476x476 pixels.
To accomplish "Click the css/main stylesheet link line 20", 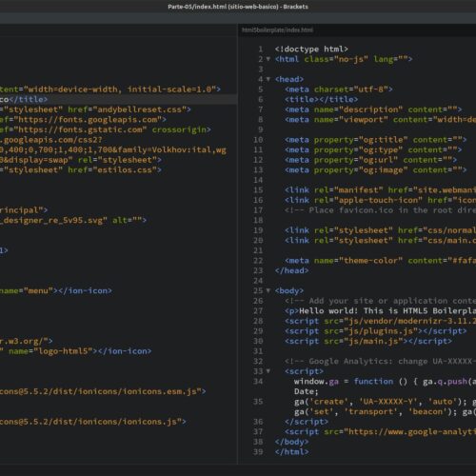I will pos(380,241).
